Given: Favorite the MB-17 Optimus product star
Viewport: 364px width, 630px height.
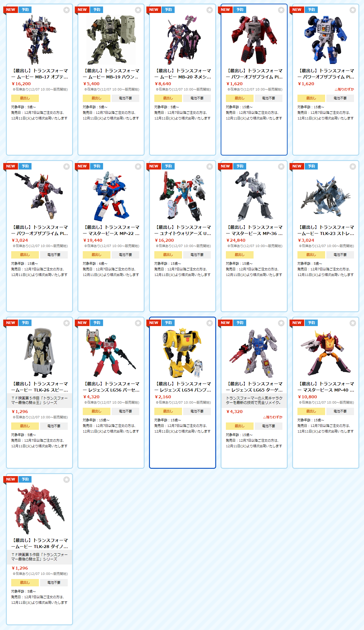Looking at the screenshot, I should (67, 10).
